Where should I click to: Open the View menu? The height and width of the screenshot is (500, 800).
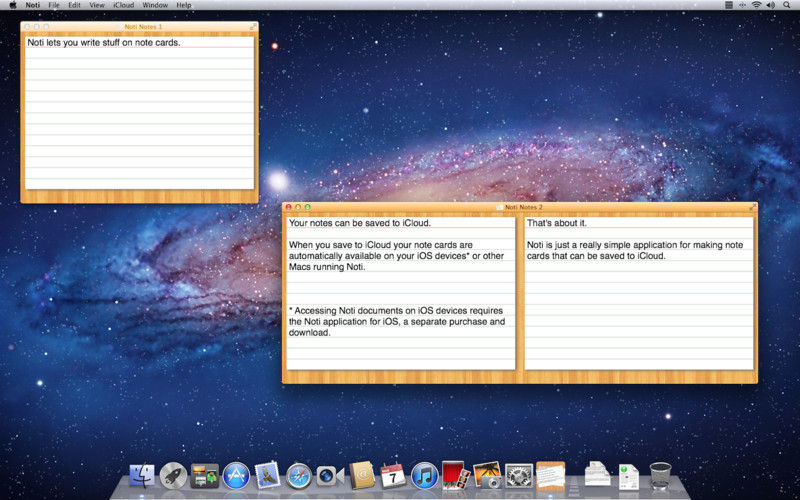(x=97, y=5)
